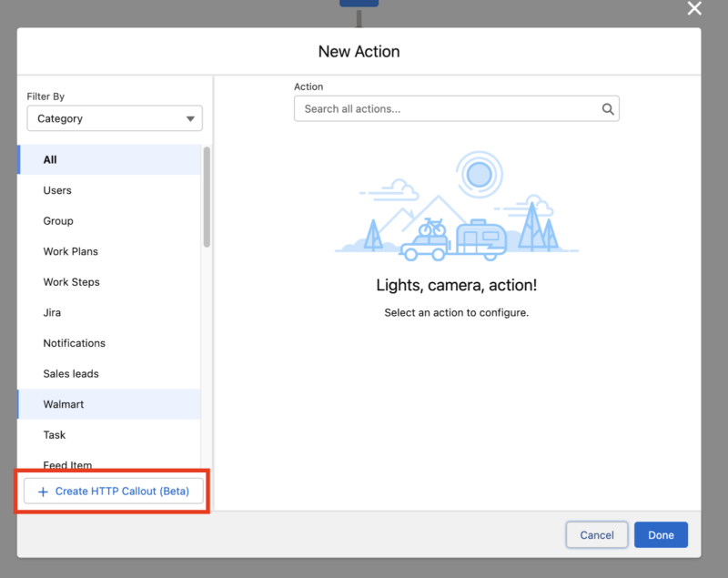Open the Category filter dropdown
The image size is (728, 578).
(x=115, y=118)
